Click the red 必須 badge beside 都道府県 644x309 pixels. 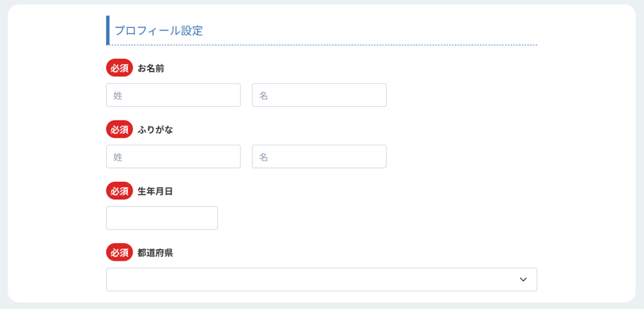click(x=120, y=252)
